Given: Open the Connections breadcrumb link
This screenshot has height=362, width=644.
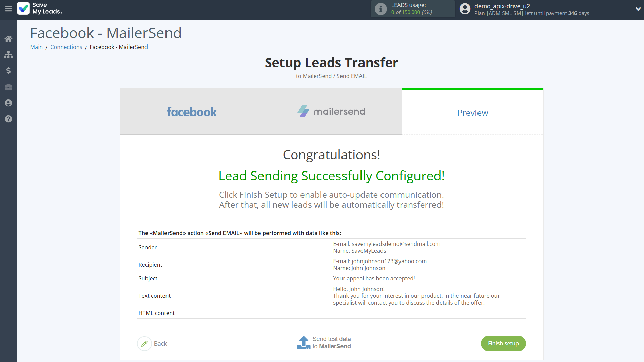Looking at the screenshot, I should pyautogui.click(x=66, y=47).
